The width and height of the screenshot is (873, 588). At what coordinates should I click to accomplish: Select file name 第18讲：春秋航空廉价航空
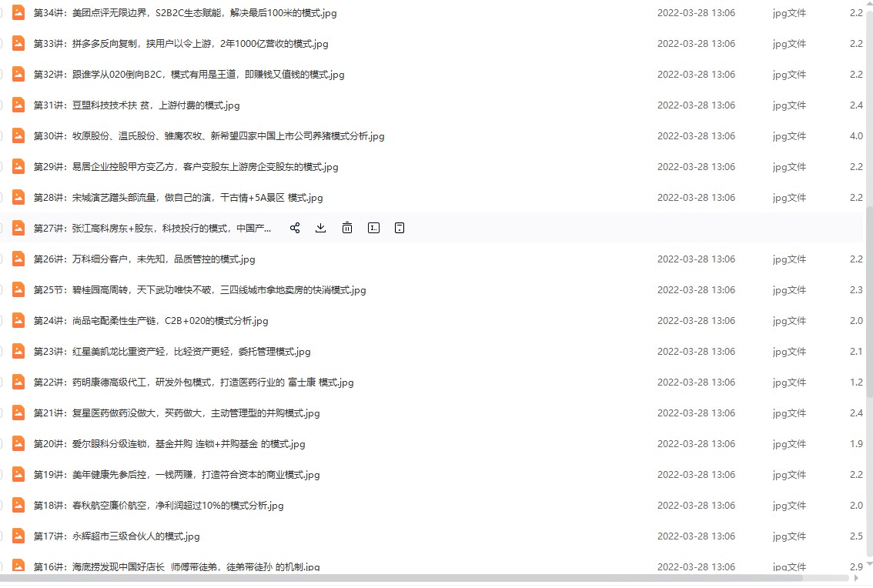click(159, 506)
